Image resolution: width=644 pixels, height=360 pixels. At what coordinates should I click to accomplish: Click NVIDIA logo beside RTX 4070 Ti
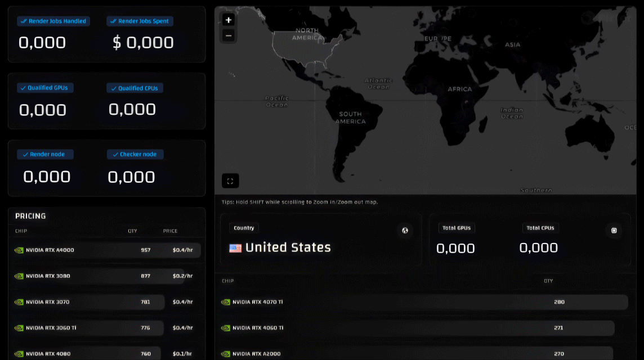point(226,302)
